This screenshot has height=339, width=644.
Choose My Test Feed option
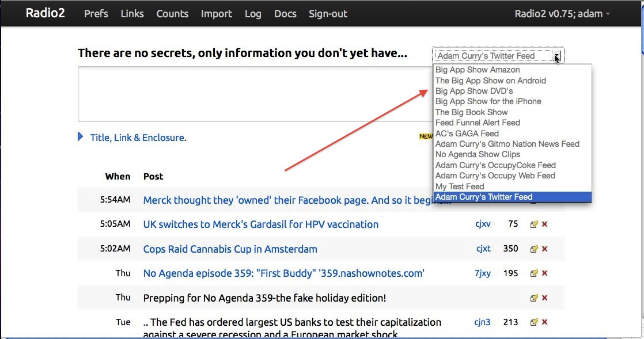(460, 186)
